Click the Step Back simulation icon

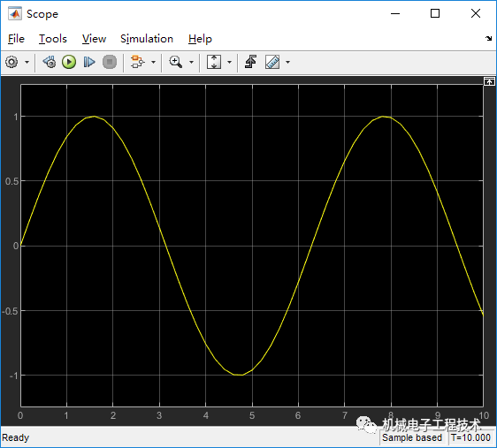[50, 62]
